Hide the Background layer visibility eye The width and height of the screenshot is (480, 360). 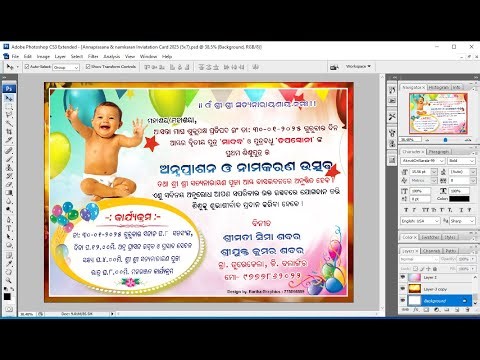click(403, 301)
